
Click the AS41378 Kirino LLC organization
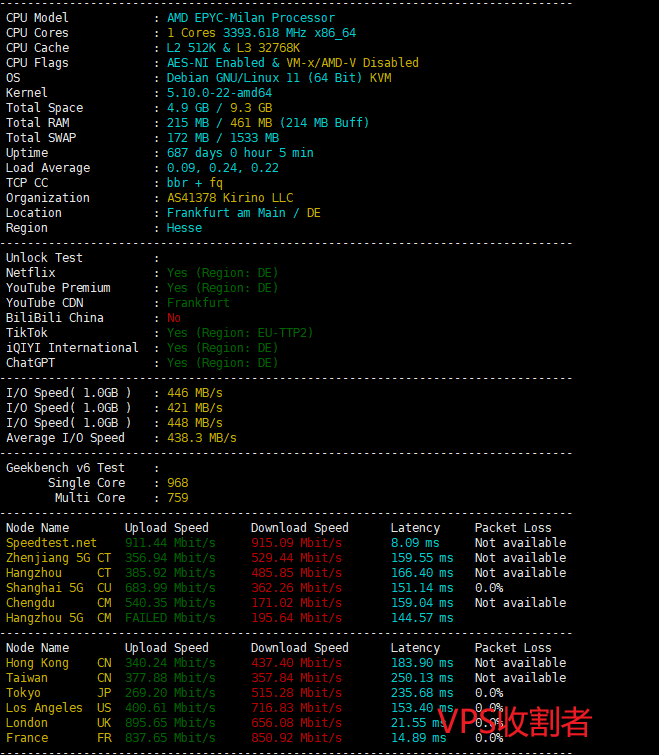point(230,198)
